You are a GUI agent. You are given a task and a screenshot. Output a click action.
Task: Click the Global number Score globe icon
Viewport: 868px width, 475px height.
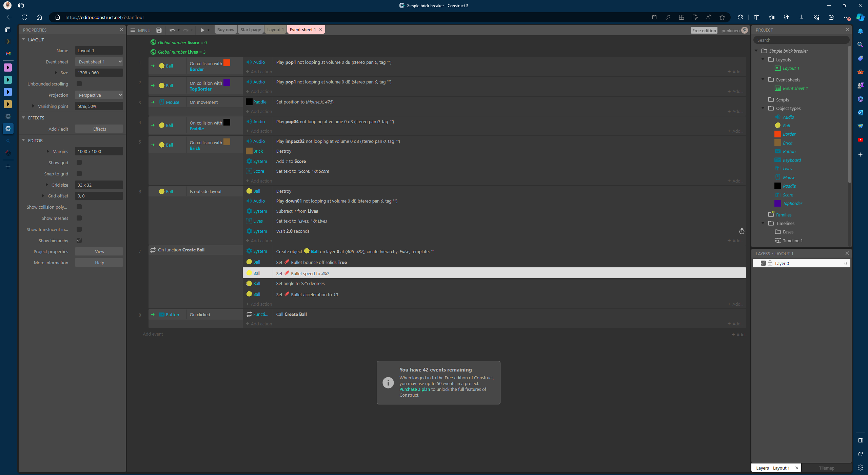click(x=153, y=42)
